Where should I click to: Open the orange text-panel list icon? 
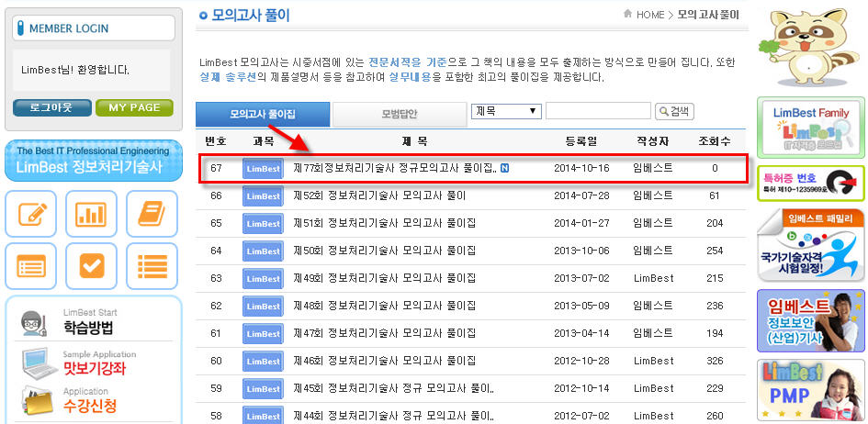(31, 266)
